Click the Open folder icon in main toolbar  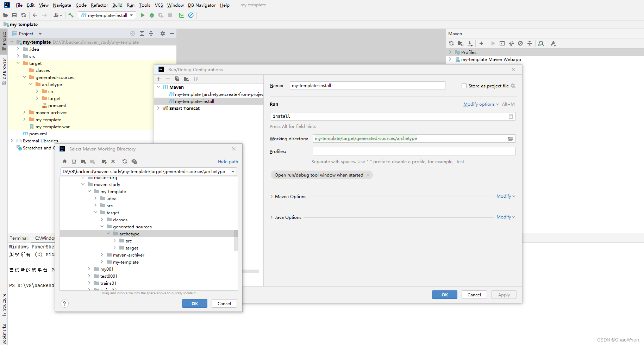coord(5,15)
